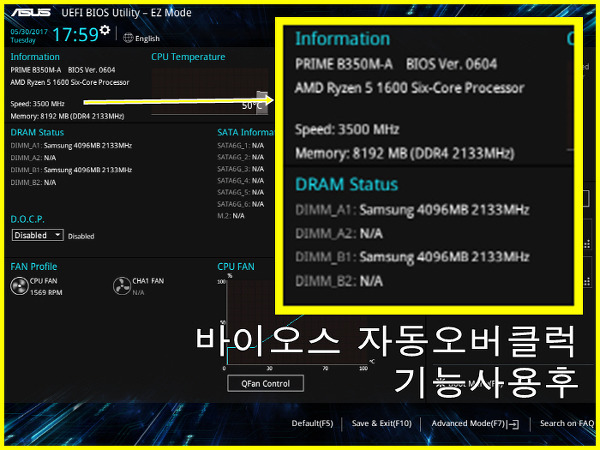Select the CPU FAN spinner icon
The image size is (600, 450).
[19, 286]
